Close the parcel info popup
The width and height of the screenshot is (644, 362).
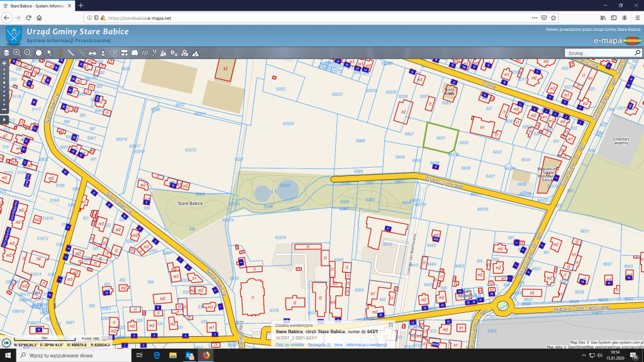(x=391, y=325)
